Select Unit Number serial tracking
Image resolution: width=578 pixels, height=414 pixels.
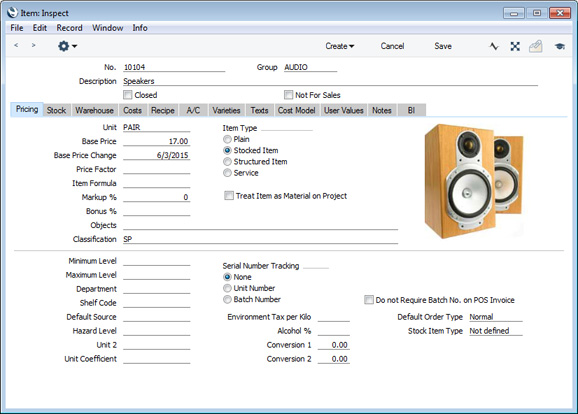click(227, 288)
